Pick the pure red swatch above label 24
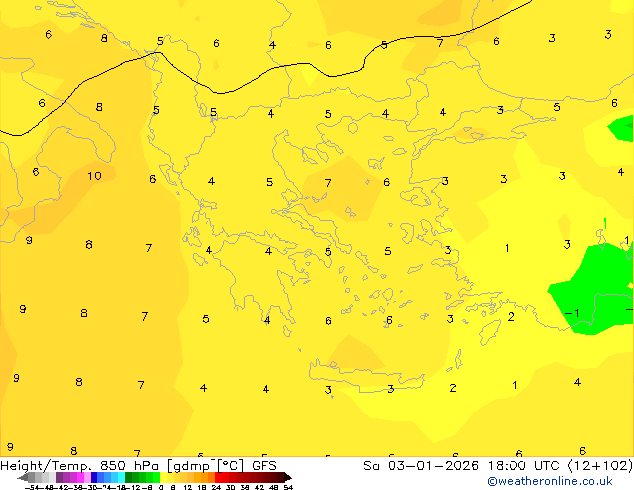 pyautogui.click(x=218, y=477)
